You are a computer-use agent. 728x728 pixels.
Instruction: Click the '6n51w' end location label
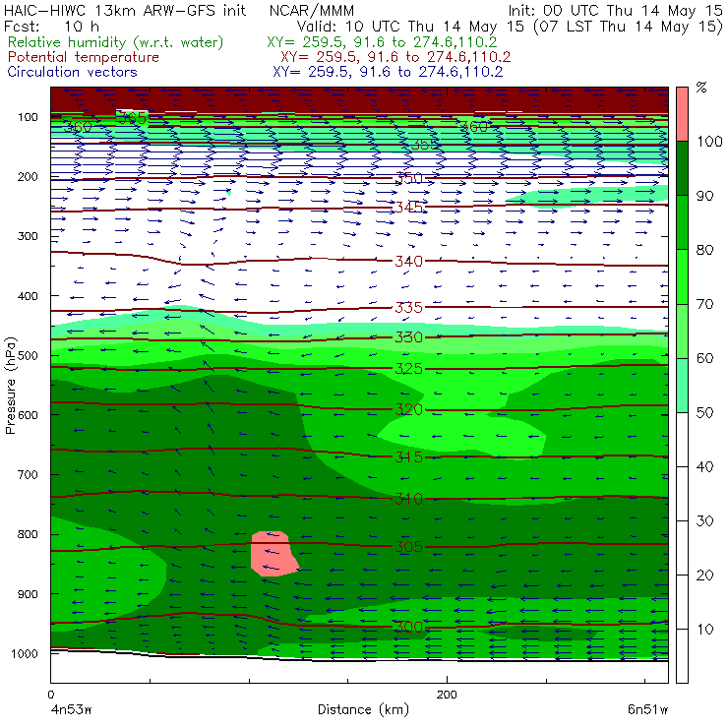(x=647, y=709)
